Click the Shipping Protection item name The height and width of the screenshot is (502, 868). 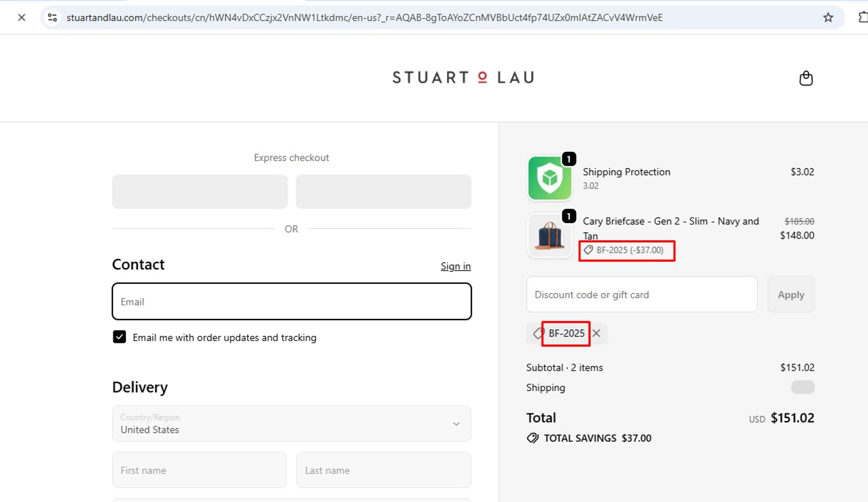[x=626, y=172]
